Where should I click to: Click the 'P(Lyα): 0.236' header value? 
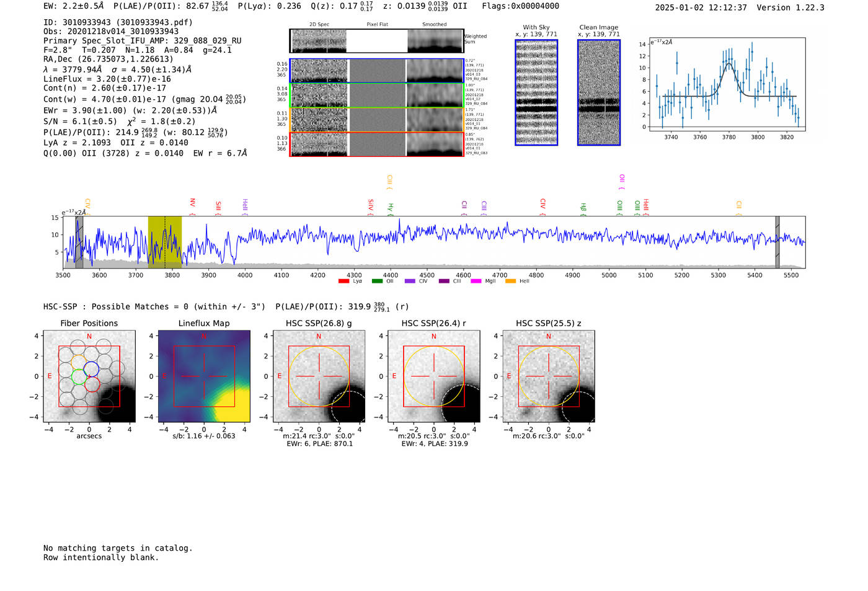tap(269, 6)
